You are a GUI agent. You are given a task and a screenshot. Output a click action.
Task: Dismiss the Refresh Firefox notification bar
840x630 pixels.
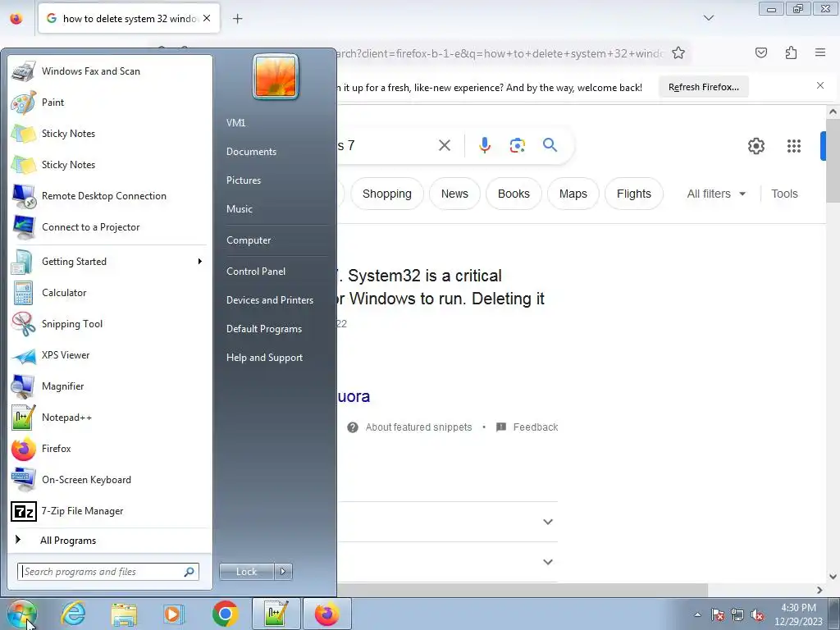coord(820,85)
